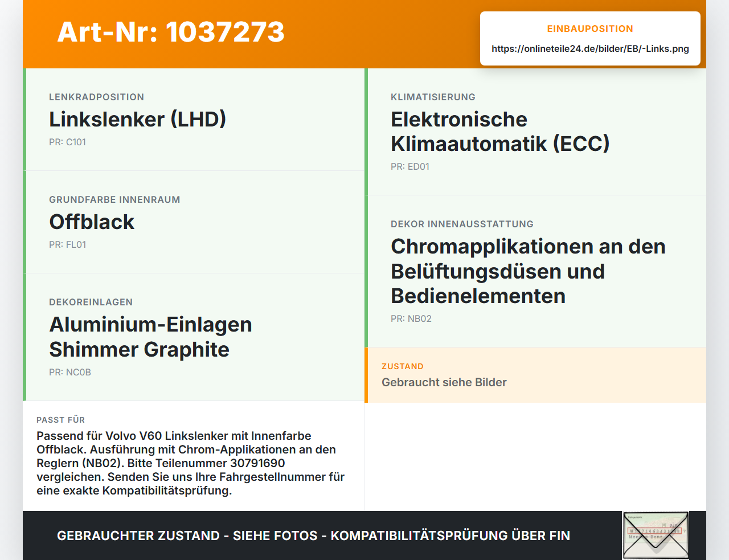
Task: Click the KLIMATISIERUNG section label
Action: tap(433, 97)
